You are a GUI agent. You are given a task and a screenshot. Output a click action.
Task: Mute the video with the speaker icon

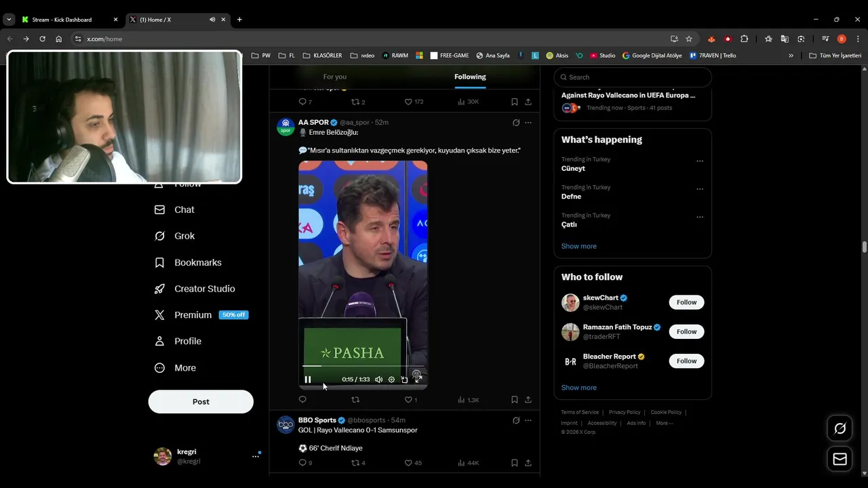pyautogui.click(x=378, y=380)
